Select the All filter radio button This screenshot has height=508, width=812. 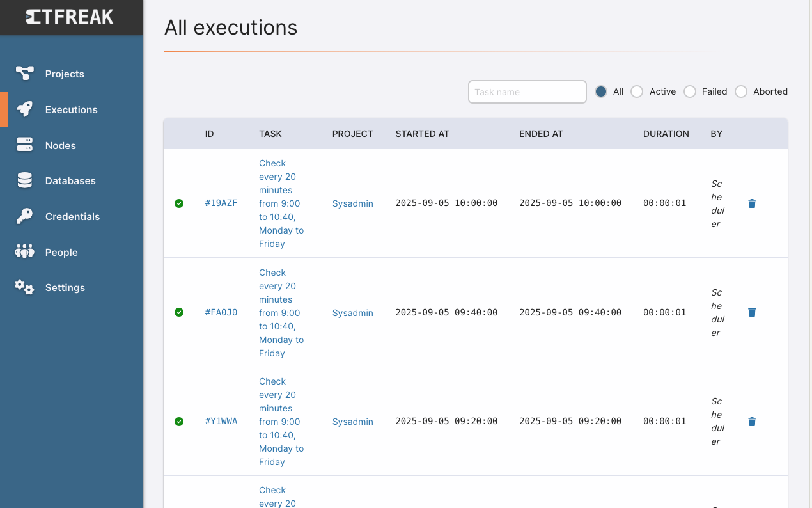600,91
